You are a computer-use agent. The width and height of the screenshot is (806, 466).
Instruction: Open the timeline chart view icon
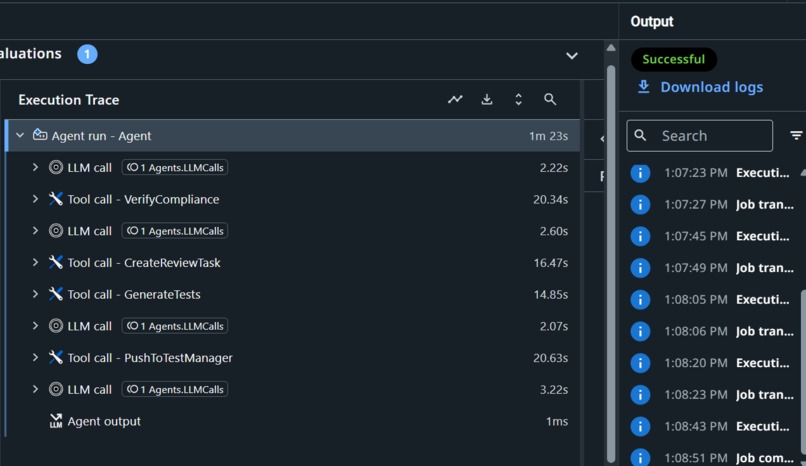click(x=455, y=99)
